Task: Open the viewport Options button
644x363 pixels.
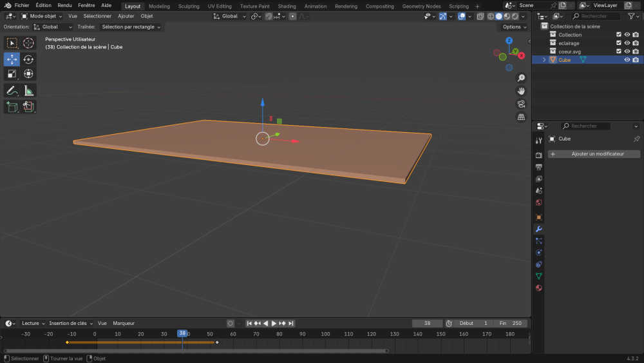Action: 514,27
